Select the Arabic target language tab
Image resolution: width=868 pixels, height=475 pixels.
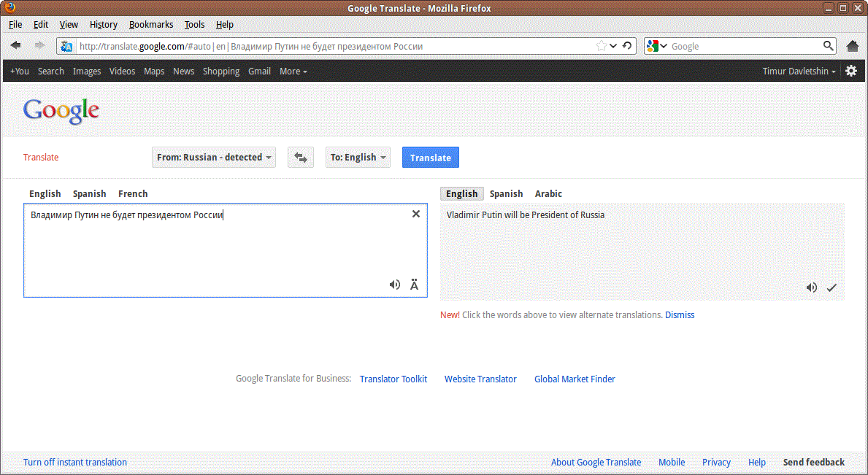point(548,194)
